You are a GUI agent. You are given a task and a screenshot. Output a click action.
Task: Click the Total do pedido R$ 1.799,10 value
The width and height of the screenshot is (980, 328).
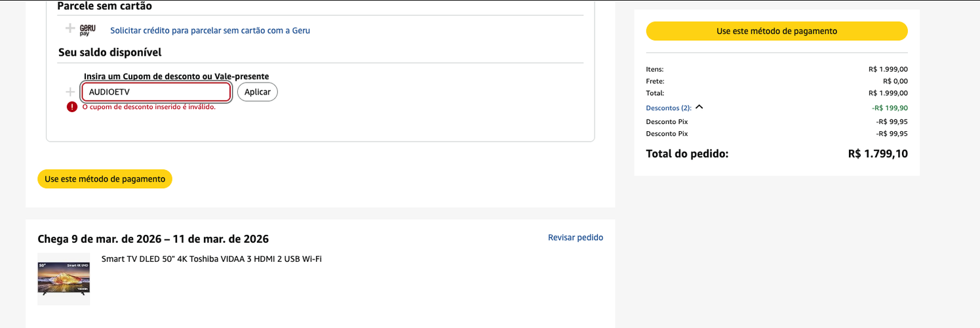point(878,154)
